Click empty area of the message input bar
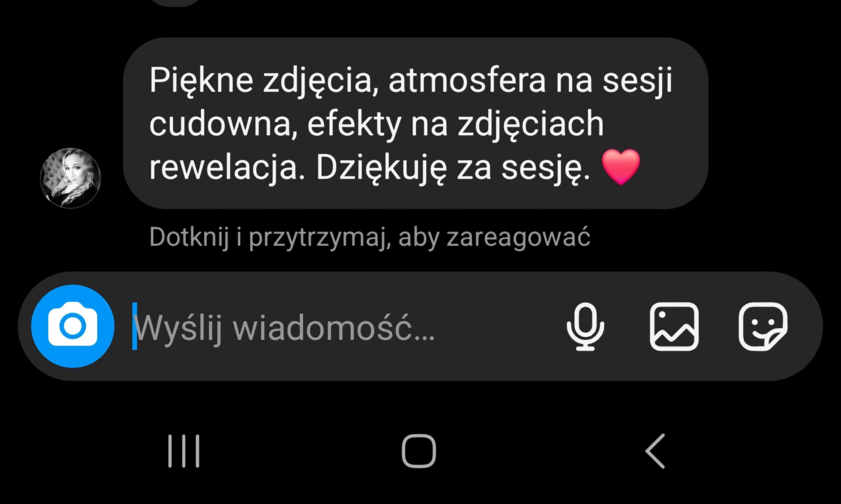Screen dimensions: 841x504 pyautogui.click(x=496, y=326)
